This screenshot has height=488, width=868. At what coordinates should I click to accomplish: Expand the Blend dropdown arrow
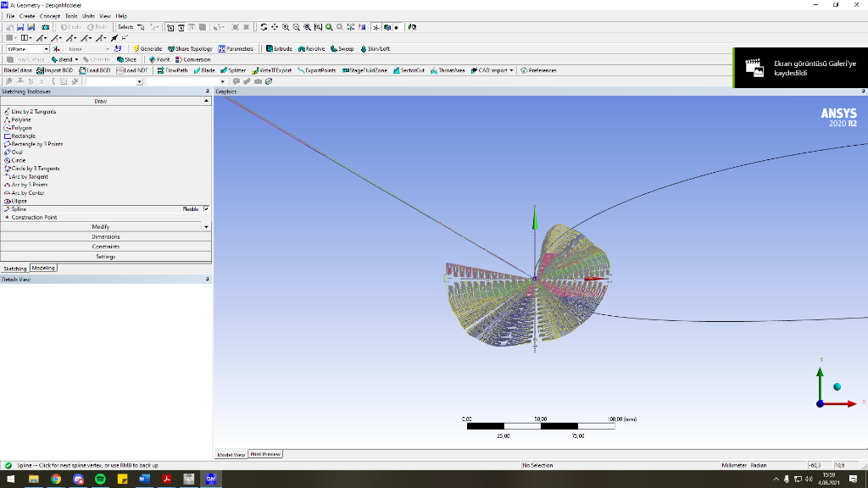[77, 59]
